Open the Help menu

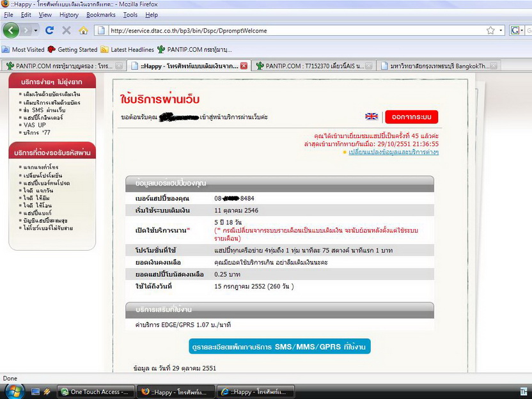tap(152, 15)
